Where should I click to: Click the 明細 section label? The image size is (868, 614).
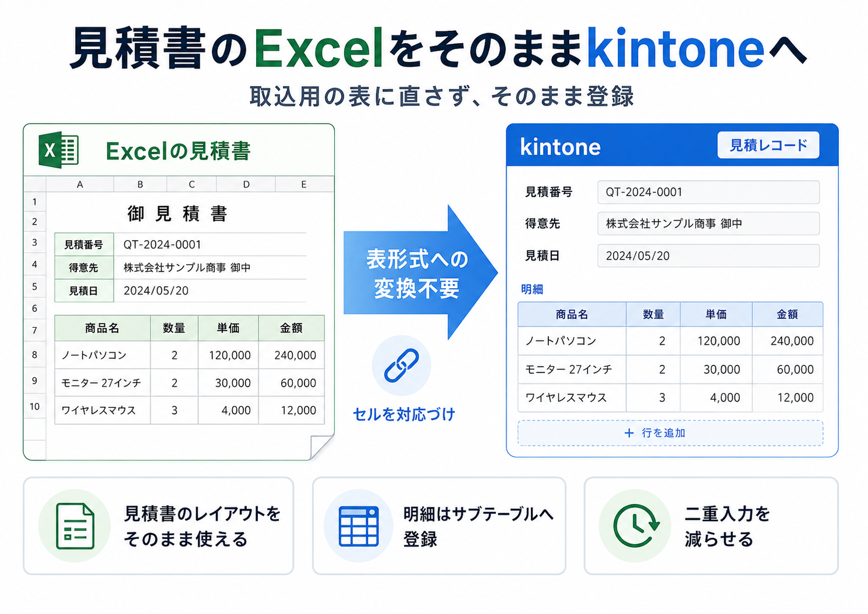[x=532, y=289]
